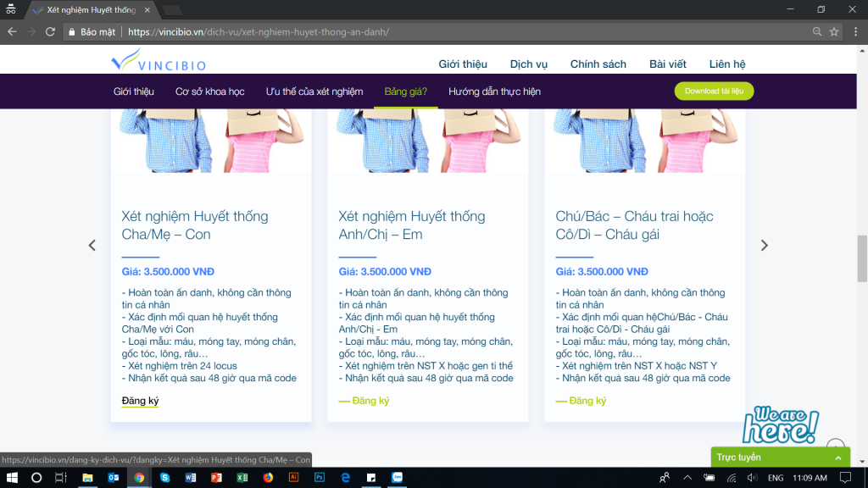This screenshot has height=488, width=868.
Task: Open File Explorer from the taskbar
Action: point(87,478)
